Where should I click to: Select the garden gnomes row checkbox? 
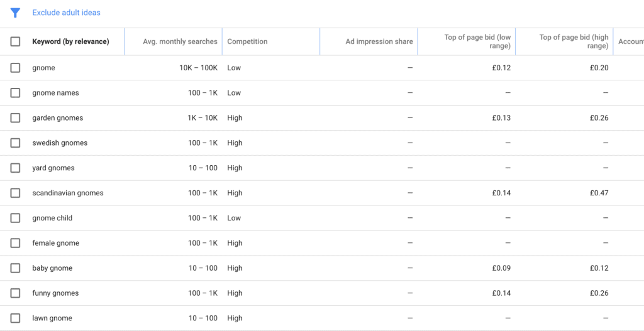tap(15, 118)
